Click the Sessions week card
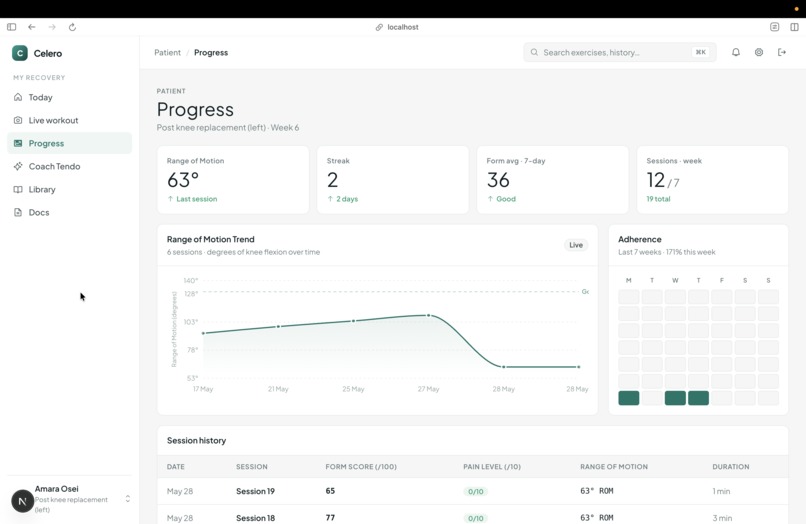The width and height of the screenshot is (806, 524). (712, 179)
